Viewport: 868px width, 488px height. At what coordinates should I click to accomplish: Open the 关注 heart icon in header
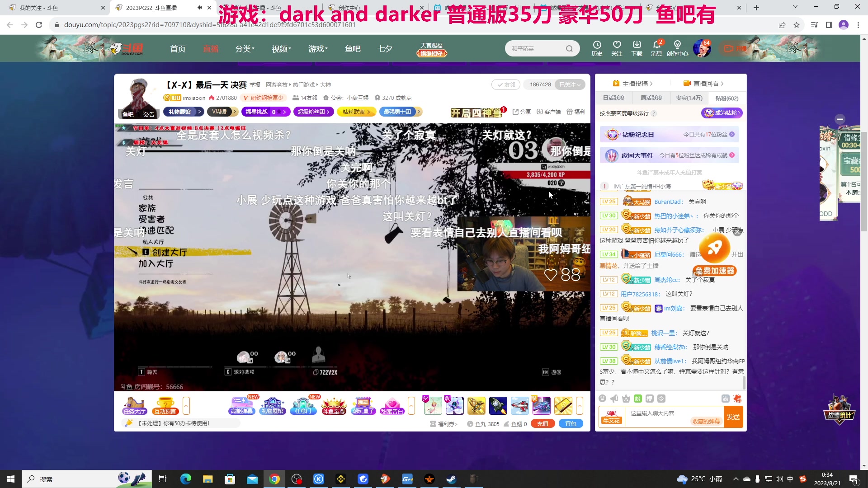tap(617, 48)
